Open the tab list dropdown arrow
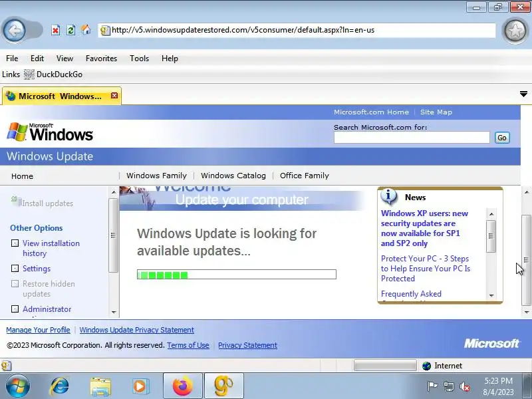Viewport: 532px width, 399px height. point(523,94)
